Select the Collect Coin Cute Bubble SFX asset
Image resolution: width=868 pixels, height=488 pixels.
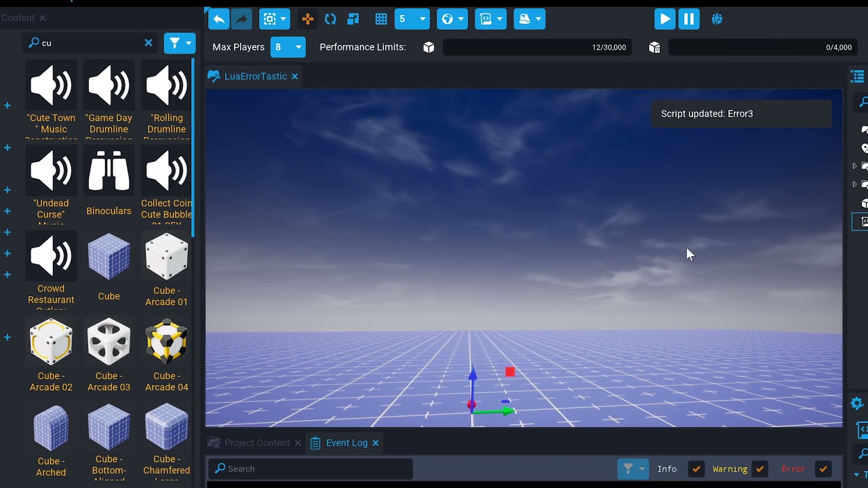[166, 184]
